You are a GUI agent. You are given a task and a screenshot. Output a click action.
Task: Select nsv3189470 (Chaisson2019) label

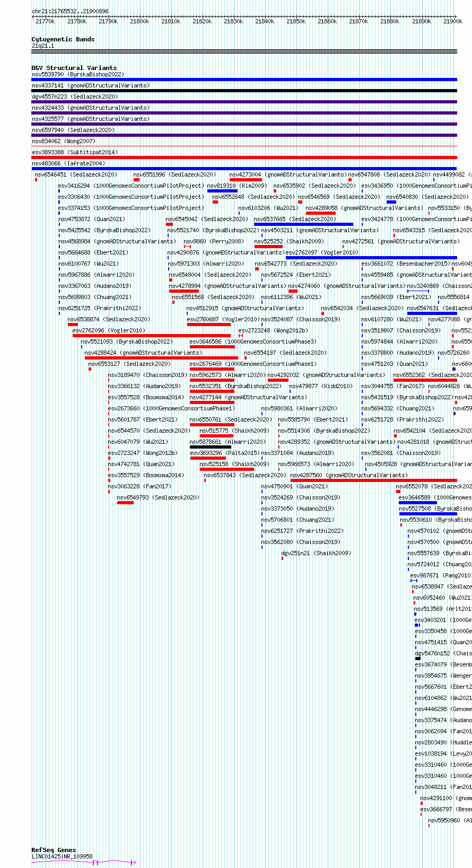[148, 375]
